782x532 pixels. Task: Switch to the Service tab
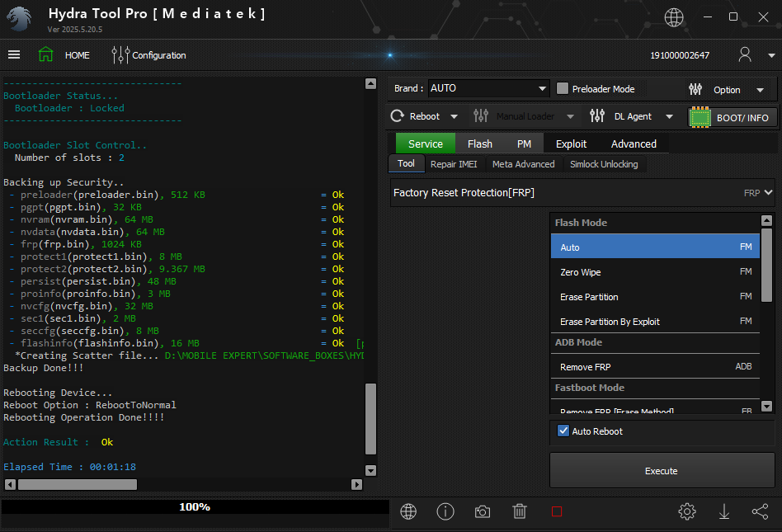[x=426, y=144]
